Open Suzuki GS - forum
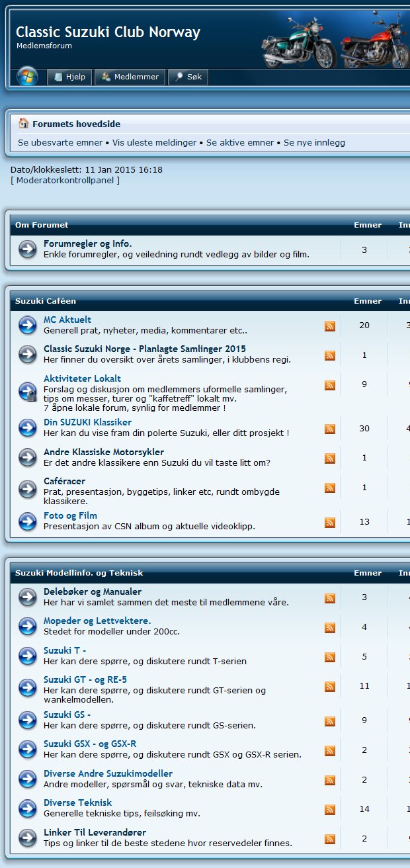 (x=67, y=715)
